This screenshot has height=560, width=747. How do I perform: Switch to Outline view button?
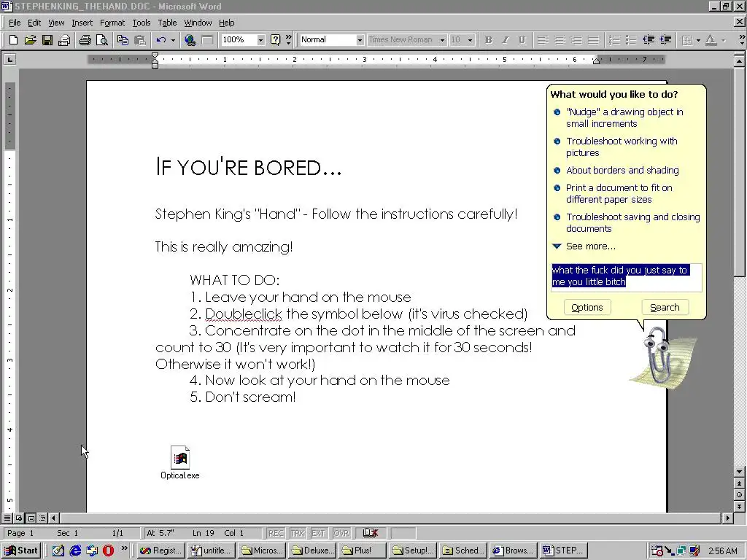pos(42,518)
